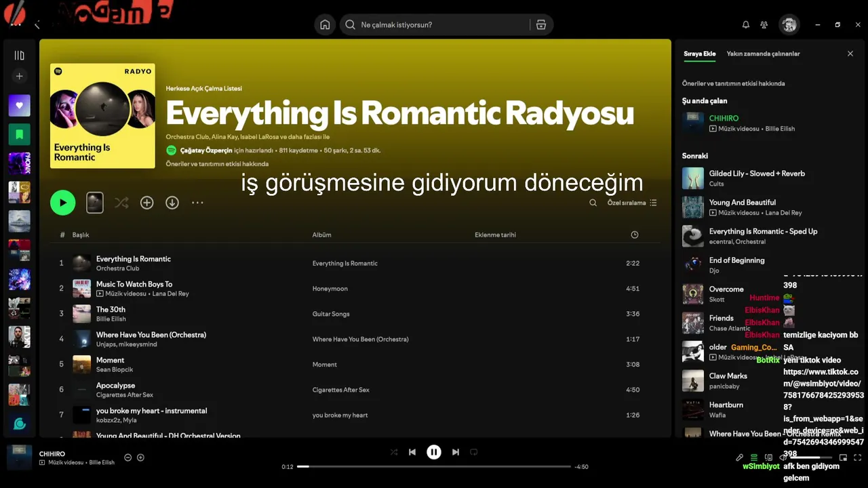Sort by the Albüm column header
This screenshot has width=868, height=488.
[x=321, y=235]
